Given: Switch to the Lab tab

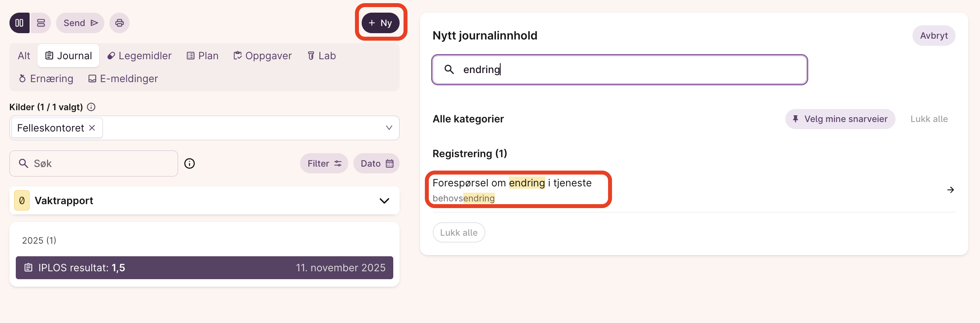Looking at the screenshot, I should click(321, 56).
